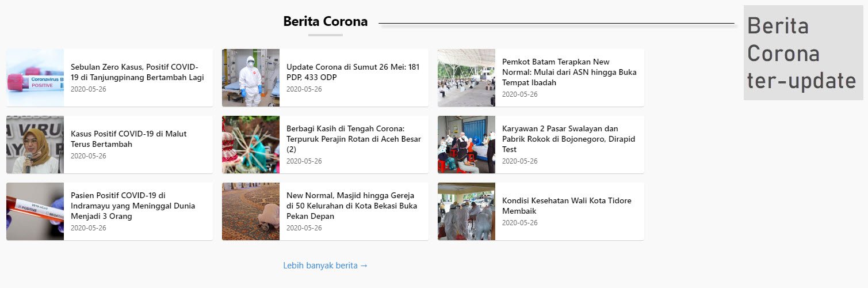Open headline Pemkot Batam Terapkan New Normal
Image resolution: width=868 pixels, height=288 pixels.
click(x=569, y=72)
